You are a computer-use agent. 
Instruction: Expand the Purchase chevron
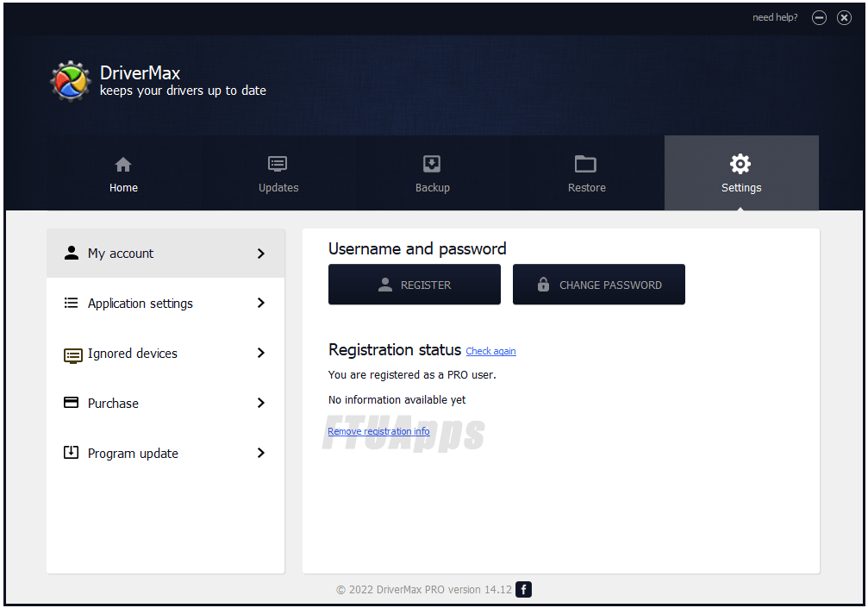[x=260, y=403]
